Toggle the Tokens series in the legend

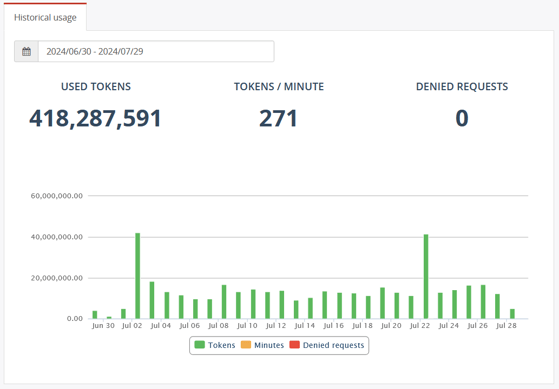[215, 345]
